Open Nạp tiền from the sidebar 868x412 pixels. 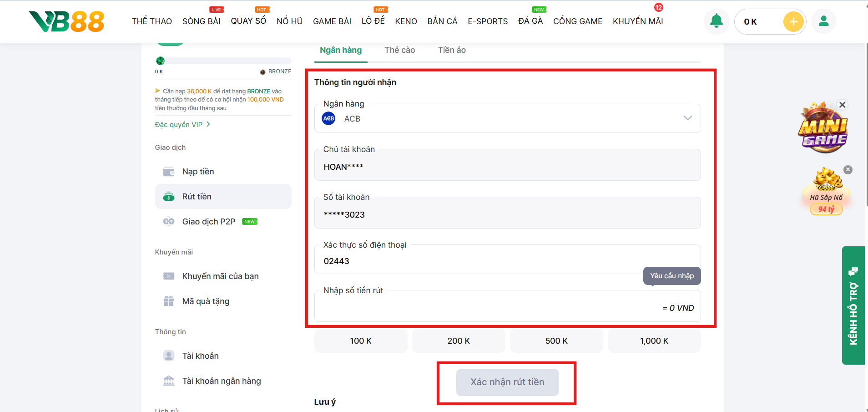tap(198, 172)
